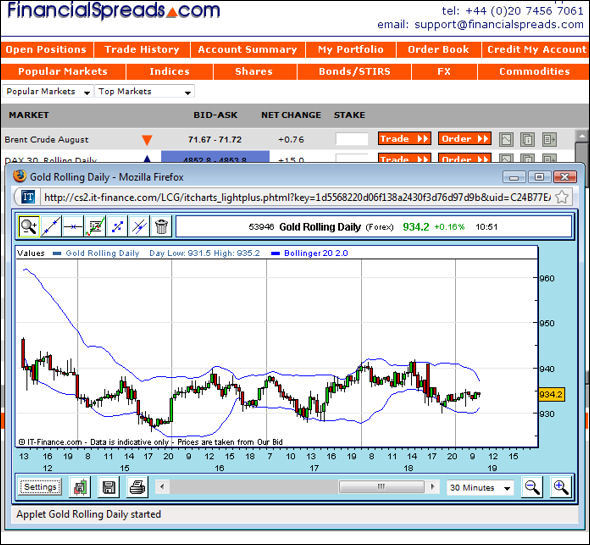Click the MARKET column header

(29, 115)
